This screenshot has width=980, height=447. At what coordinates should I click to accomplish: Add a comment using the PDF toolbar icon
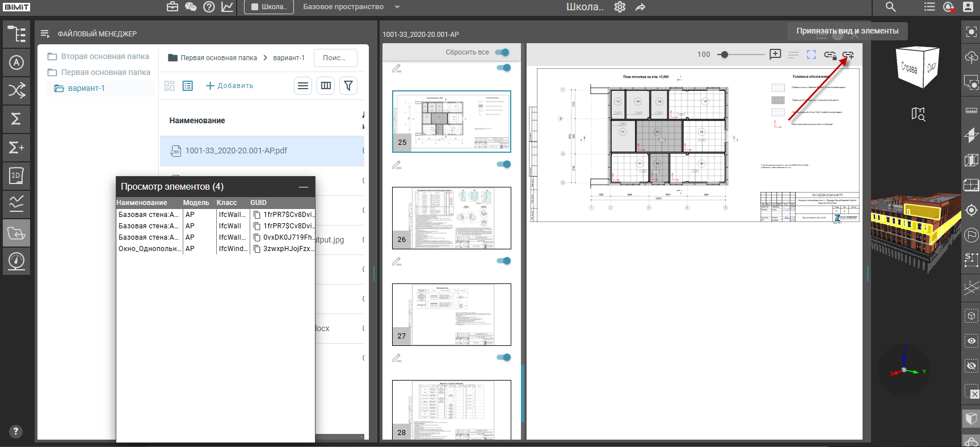click(775, 55)
